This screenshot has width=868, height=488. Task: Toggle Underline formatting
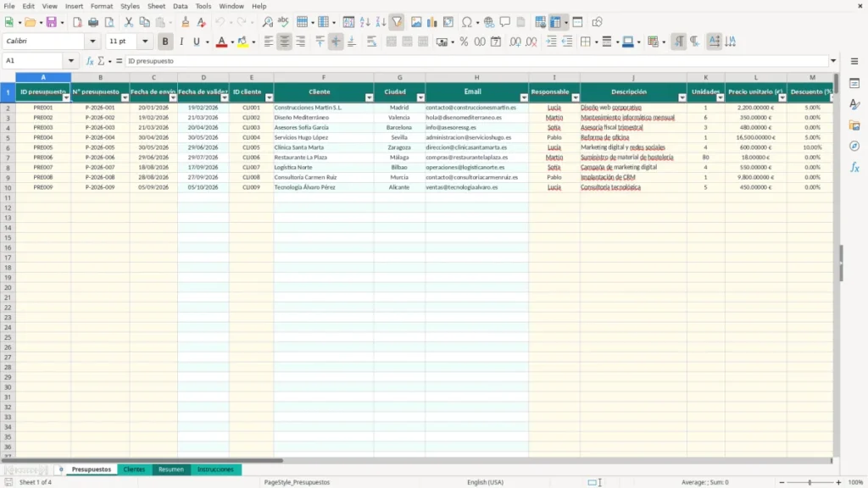[197, 42]
